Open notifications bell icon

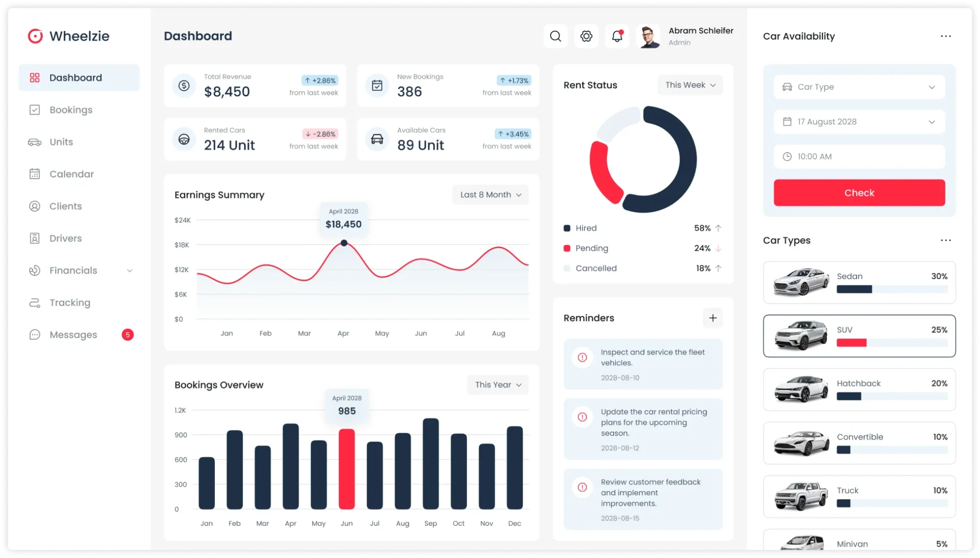(617, 36)
